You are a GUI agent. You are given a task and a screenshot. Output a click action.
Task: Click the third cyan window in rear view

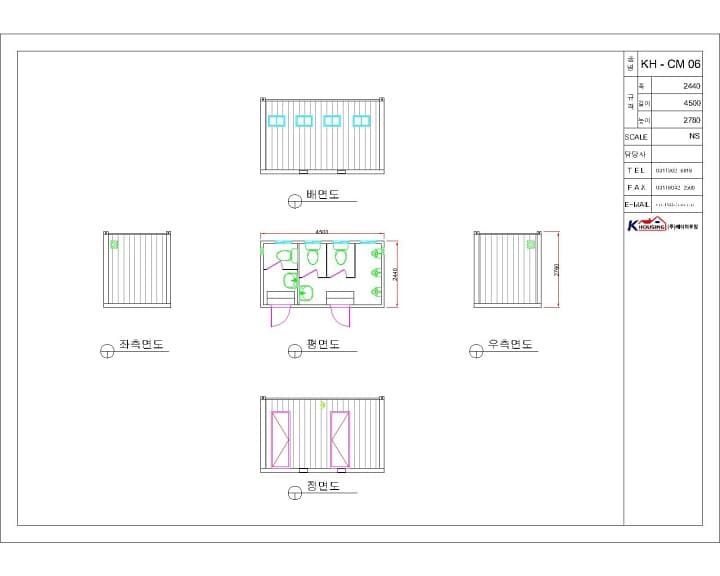point(332,121)
